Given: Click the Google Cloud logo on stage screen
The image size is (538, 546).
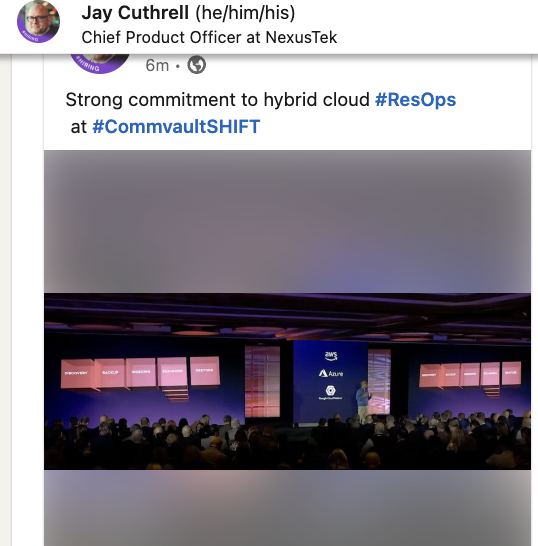Looking at the screenshot, I should (x=330, y=392).
